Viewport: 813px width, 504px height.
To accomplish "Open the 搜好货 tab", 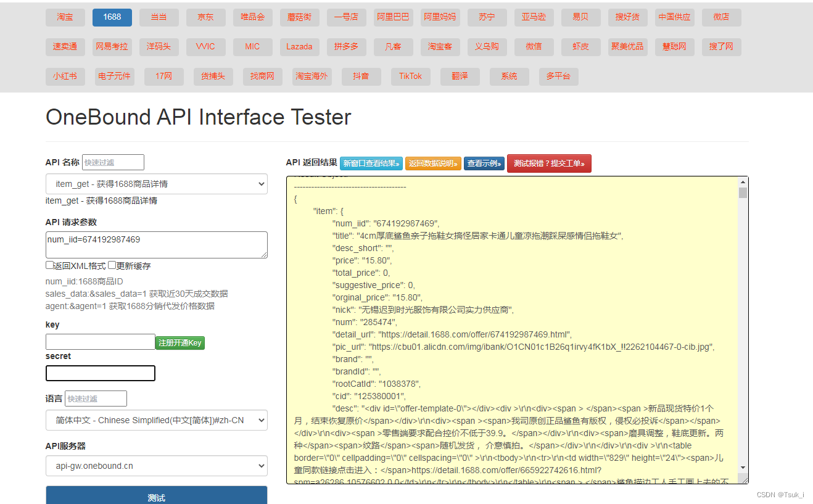I will 628,17.
